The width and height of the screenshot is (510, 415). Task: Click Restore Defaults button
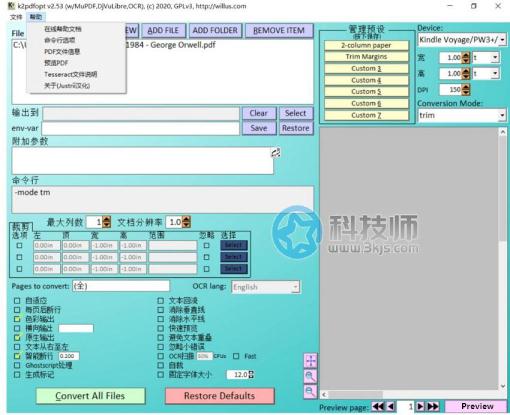pyautogui.click(x=219, y=396)
